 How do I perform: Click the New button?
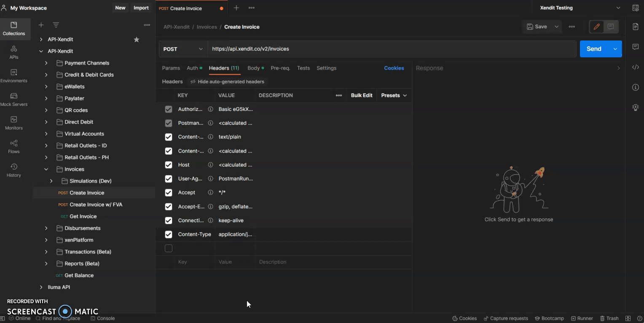coord(120,8)
